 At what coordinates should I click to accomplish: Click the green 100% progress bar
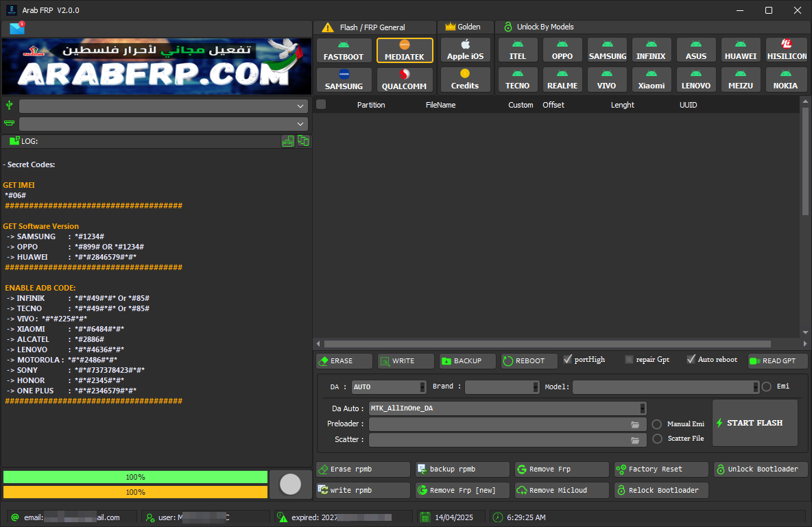[x=135, y=477]
